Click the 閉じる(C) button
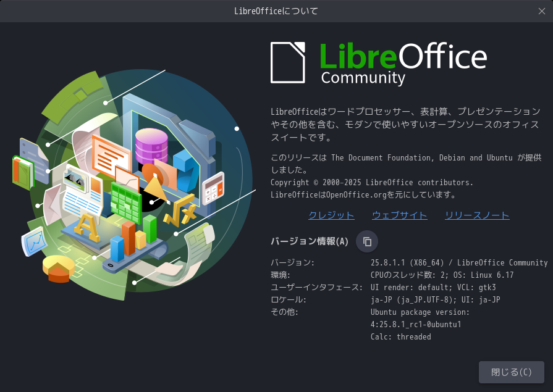Viewport: 553px width, 392px height. [512, 372]
